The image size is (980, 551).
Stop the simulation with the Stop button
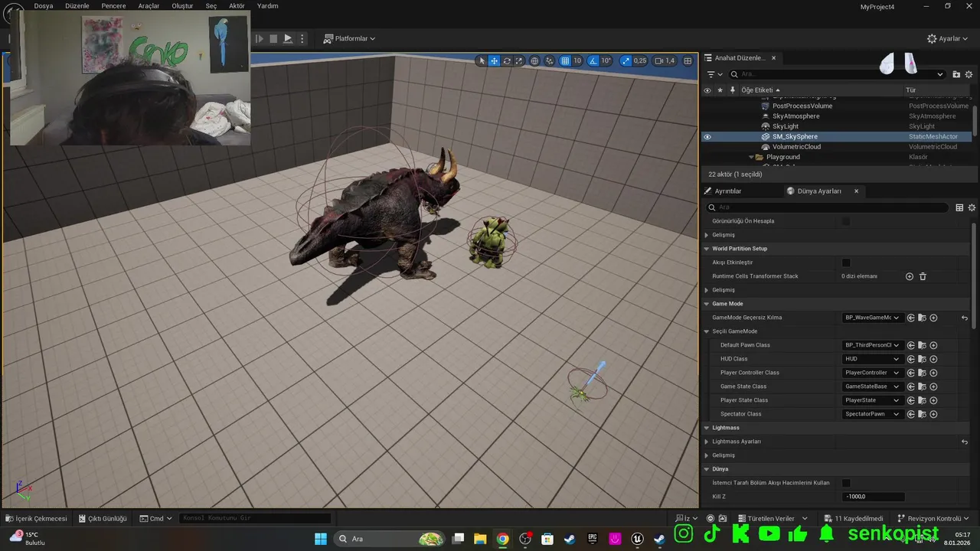tap(273, 38)
